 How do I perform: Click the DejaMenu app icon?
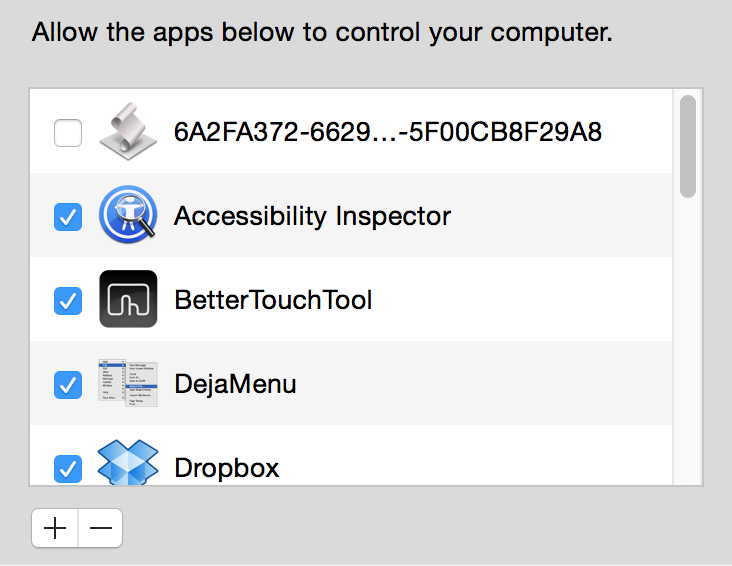[128, 383]
